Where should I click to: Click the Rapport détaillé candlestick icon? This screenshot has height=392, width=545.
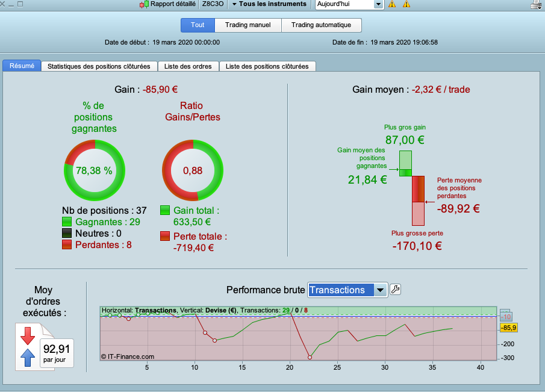144,5
